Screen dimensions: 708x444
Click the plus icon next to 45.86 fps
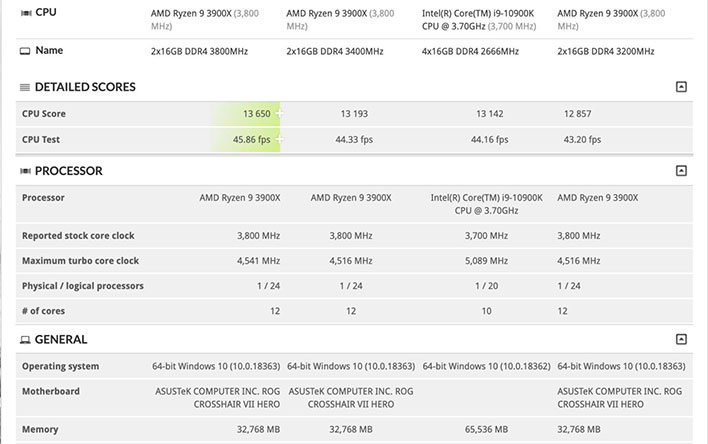(x=279, y=139)
